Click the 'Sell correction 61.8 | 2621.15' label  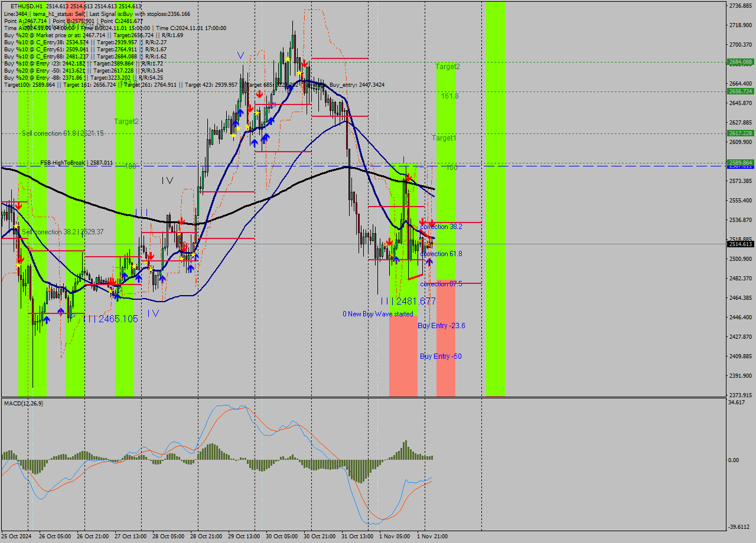tap(63, 133)
